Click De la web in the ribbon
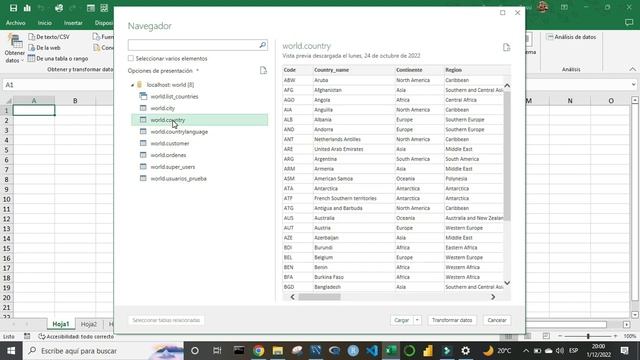 44,48
